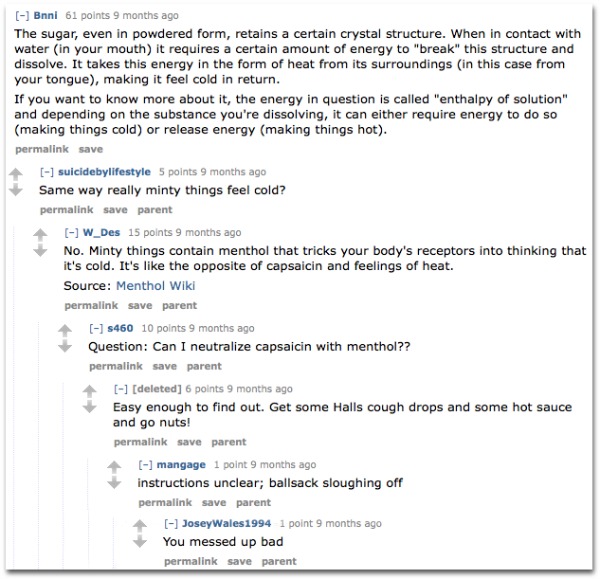Viewport: 600px width, 579px height.
Task: Save Bnni's top comment
Action: [x=91, y=149]
